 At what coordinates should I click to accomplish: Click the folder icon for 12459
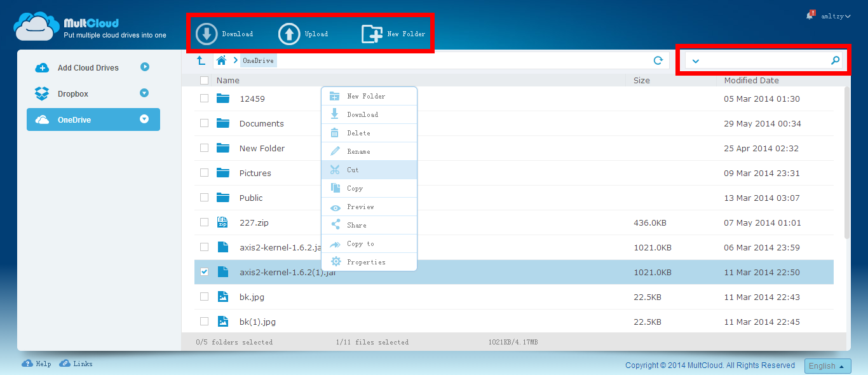click(x=222, y=99)
